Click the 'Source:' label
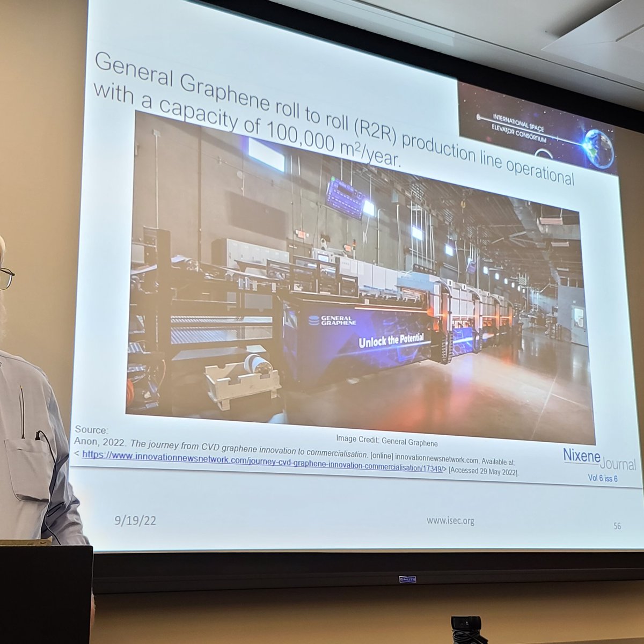This screenshot has width=644, height=644. 91,430
